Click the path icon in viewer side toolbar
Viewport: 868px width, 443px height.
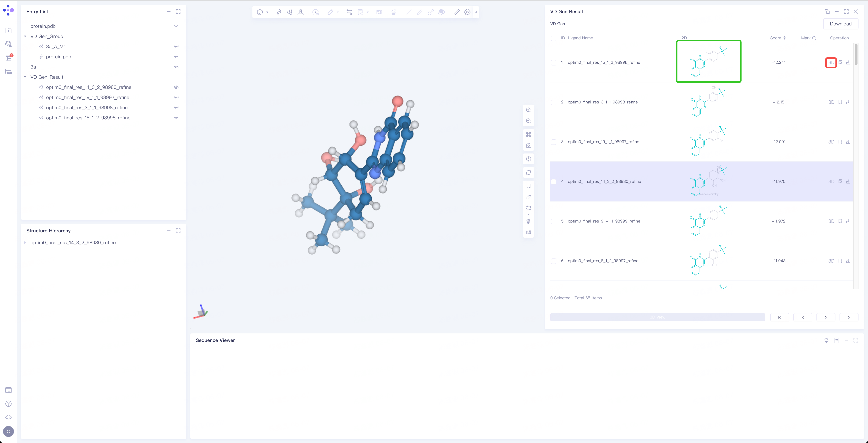(528, 208)
